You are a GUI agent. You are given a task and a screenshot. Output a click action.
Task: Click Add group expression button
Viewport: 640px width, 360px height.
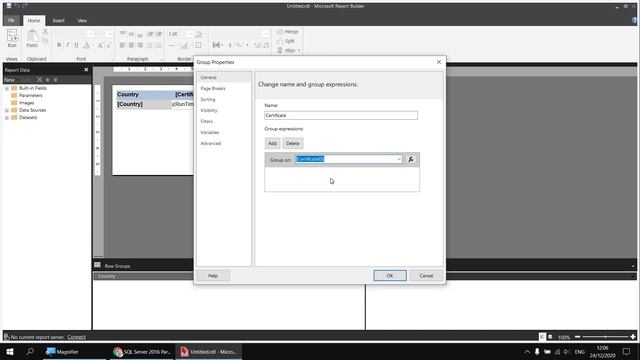coord(272,143)
